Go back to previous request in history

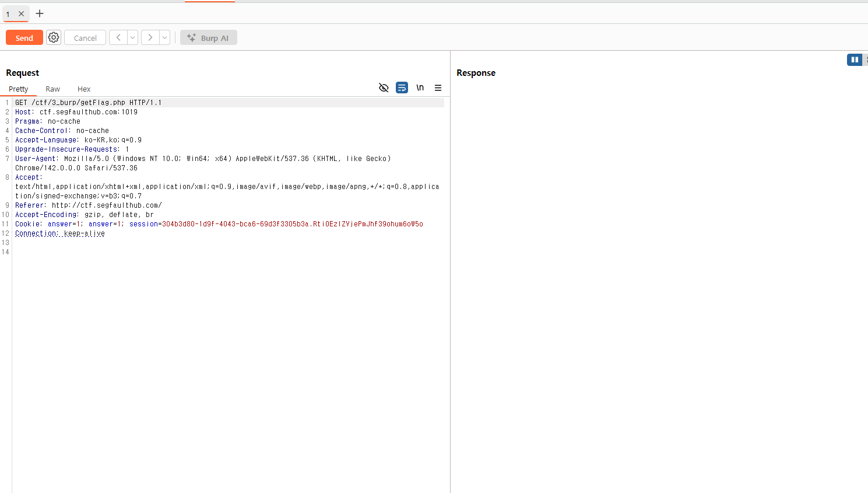pos(118,37)
